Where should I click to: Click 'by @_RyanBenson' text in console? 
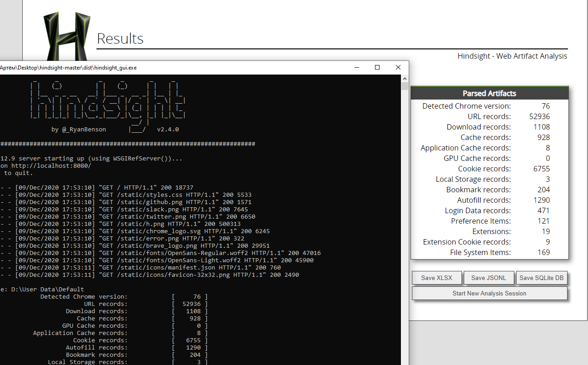[79, 130]
